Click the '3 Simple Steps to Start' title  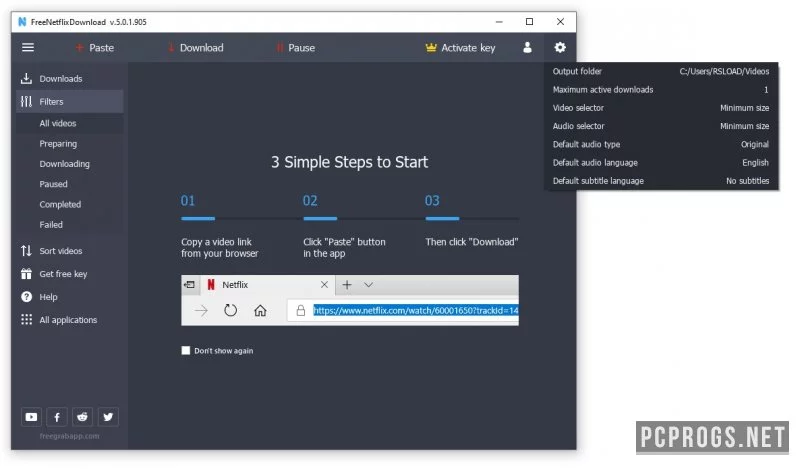(349, 162)
